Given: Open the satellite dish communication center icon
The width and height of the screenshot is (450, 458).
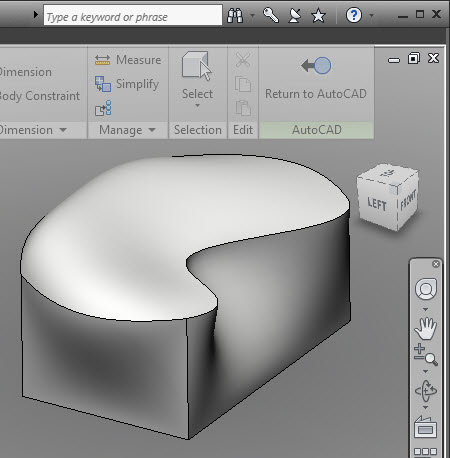Looking at the screenshot, I should [295, 15].
